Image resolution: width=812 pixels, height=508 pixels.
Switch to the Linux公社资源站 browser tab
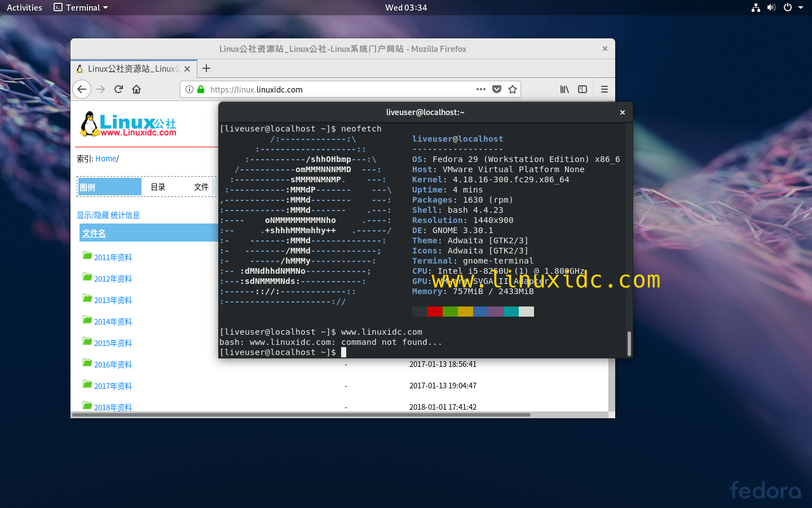pyautogui.click(x=134, y=69)
